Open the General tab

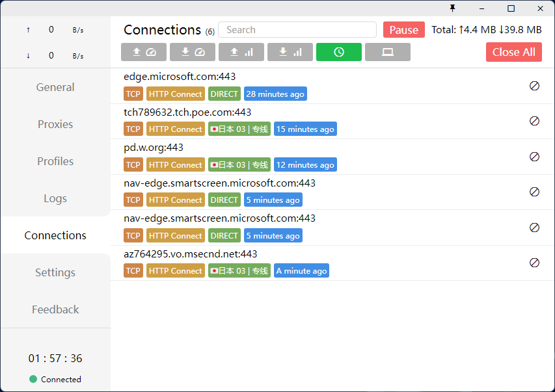[55, 87]
